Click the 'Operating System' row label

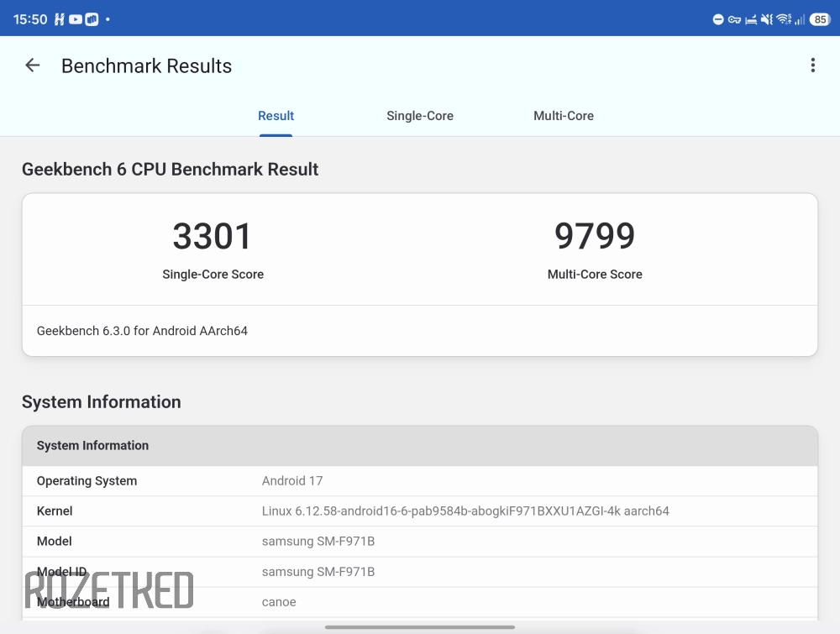coord(87,481)
